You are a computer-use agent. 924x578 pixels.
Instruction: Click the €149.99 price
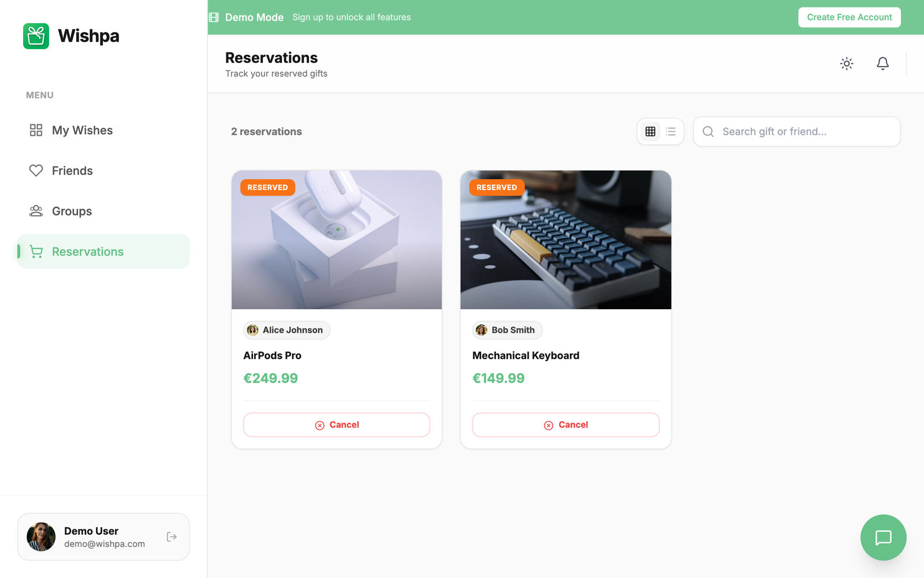click(498, 379)
